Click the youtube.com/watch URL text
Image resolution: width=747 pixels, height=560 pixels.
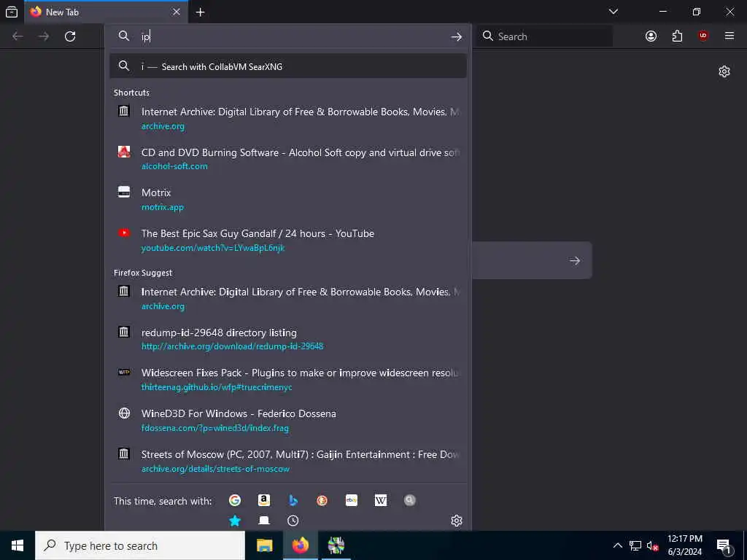click(x=213, y=248)
